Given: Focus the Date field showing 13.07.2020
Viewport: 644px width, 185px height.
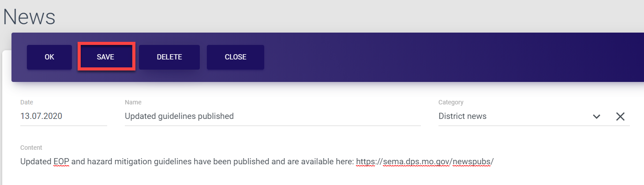Looking at the screenshot, I should point(41,116).
